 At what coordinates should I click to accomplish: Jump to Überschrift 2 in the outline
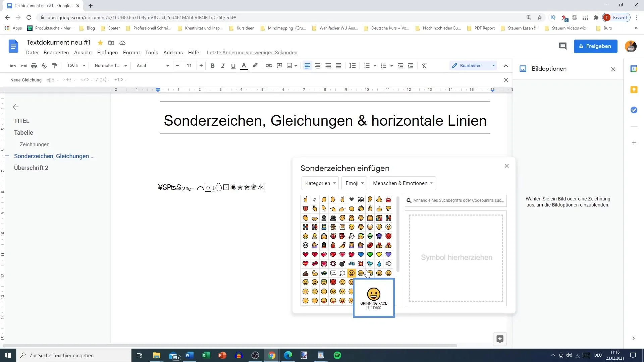coord(31,168)
